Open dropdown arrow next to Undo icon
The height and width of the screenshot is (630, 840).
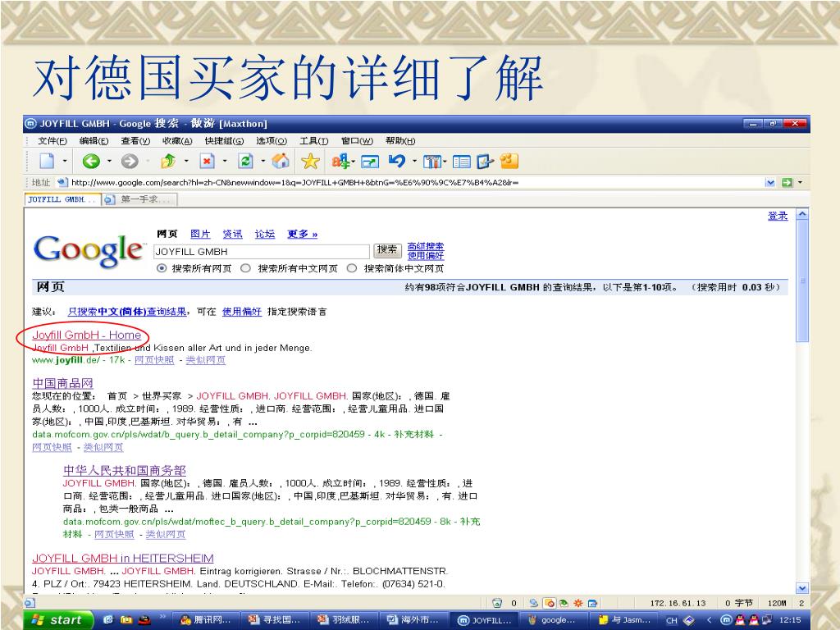(414, 161)
